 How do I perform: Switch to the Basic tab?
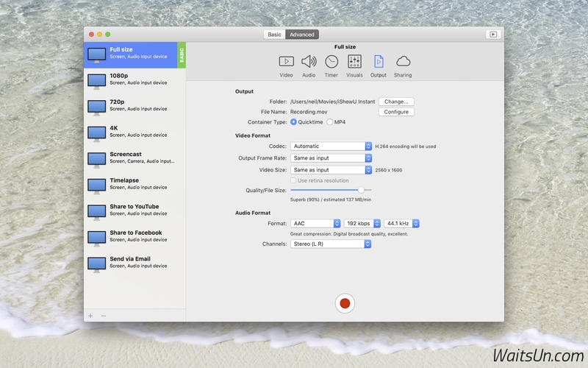(x=274, y=35)
